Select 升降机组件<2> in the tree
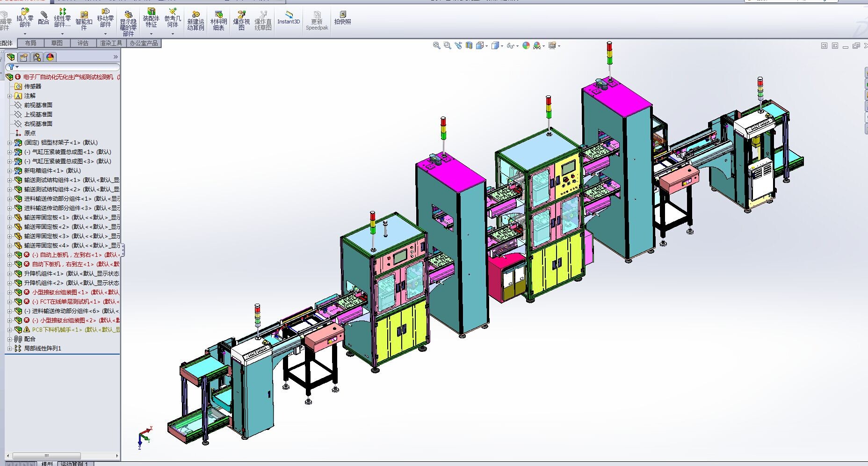Screen dimensions: 868x466 [72, 283]
